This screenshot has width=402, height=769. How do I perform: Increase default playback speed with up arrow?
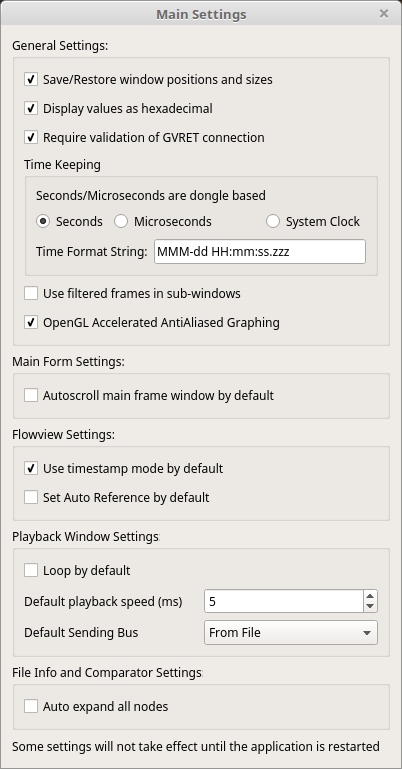pos(370,596)
